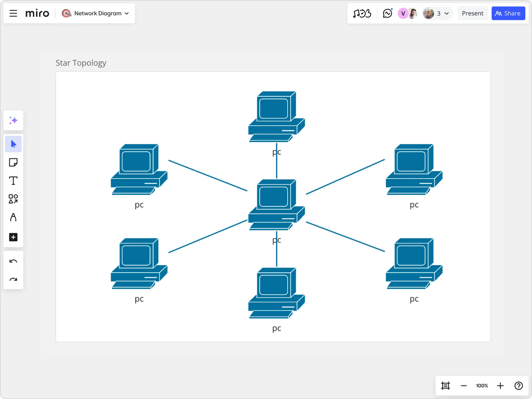Screen dimensions: 532x399
Task: Select the Pen drawing tool
Action: [x=13, y=217]
